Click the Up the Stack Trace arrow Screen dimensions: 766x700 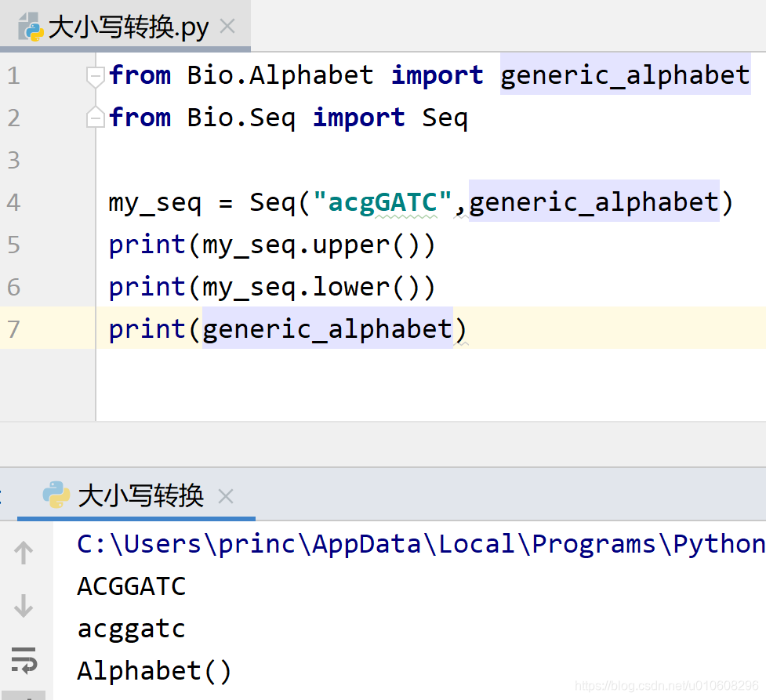[24, 551]
